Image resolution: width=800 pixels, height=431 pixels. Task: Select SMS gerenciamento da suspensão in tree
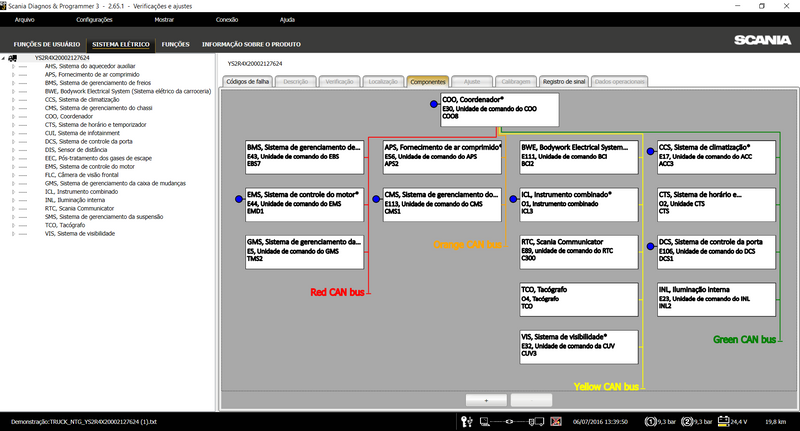104,217
